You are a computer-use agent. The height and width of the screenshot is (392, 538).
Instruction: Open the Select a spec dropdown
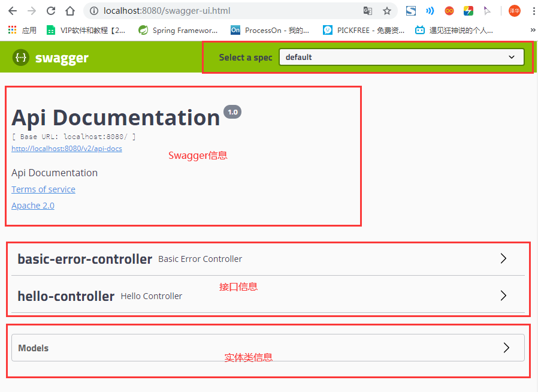coord(401,57)
